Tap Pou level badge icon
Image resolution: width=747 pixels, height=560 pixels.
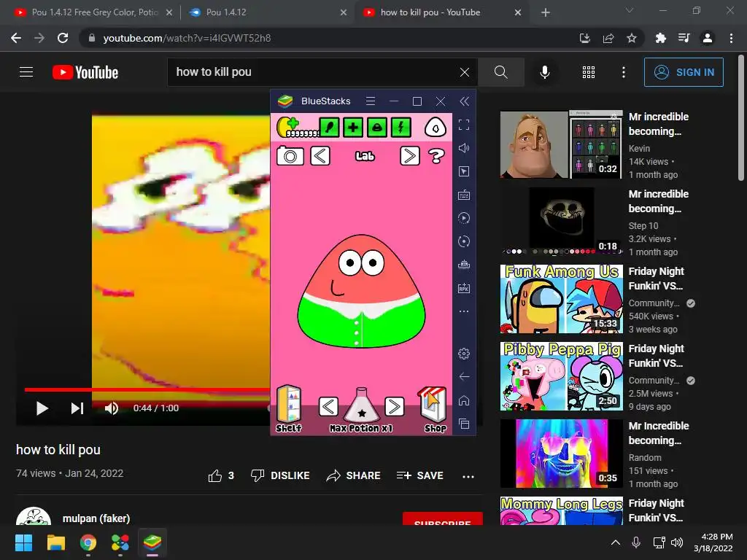(x=435, y=128)
